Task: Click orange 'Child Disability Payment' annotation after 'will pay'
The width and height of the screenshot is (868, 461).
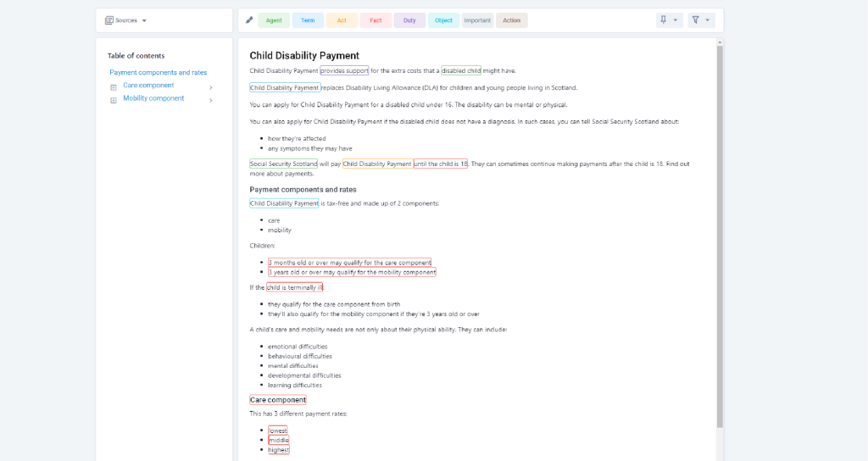Action: [377, 164]
